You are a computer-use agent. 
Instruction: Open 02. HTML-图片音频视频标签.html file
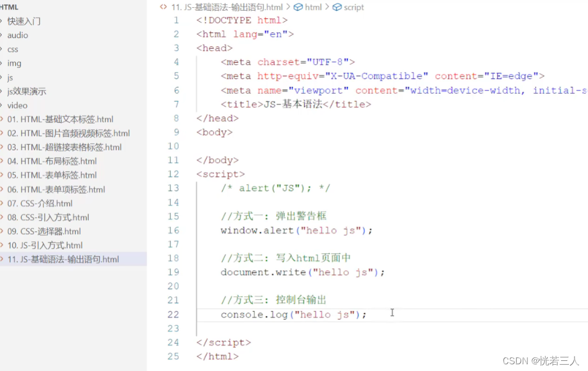pos(69,134)
